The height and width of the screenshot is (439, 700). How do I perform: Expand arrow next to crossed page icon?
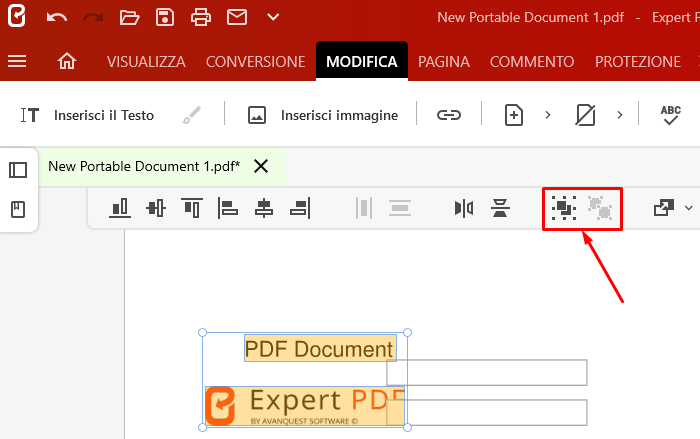620,115
